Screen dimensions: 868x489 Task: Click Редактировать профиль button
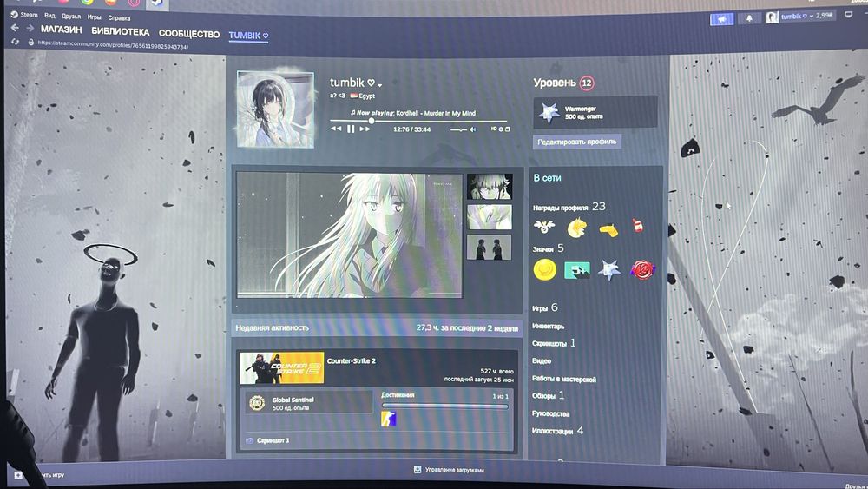click(x=577, y=142)
